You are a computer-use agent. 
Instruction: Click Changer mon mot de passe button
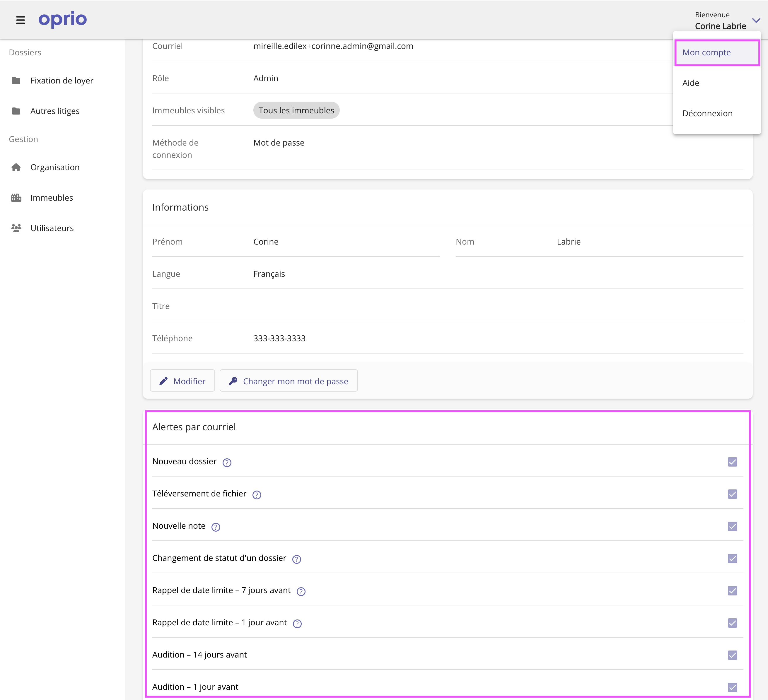289,381
